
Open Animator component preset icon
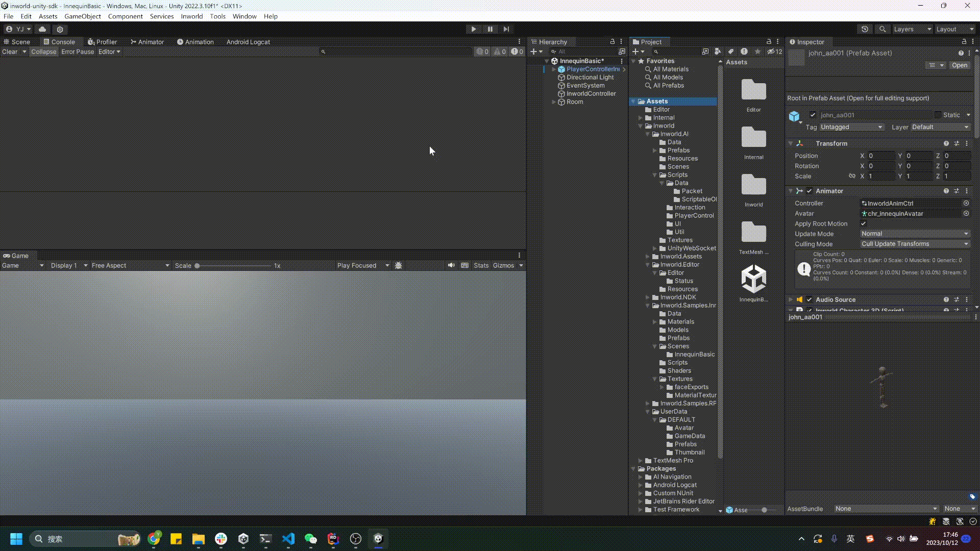957,191
